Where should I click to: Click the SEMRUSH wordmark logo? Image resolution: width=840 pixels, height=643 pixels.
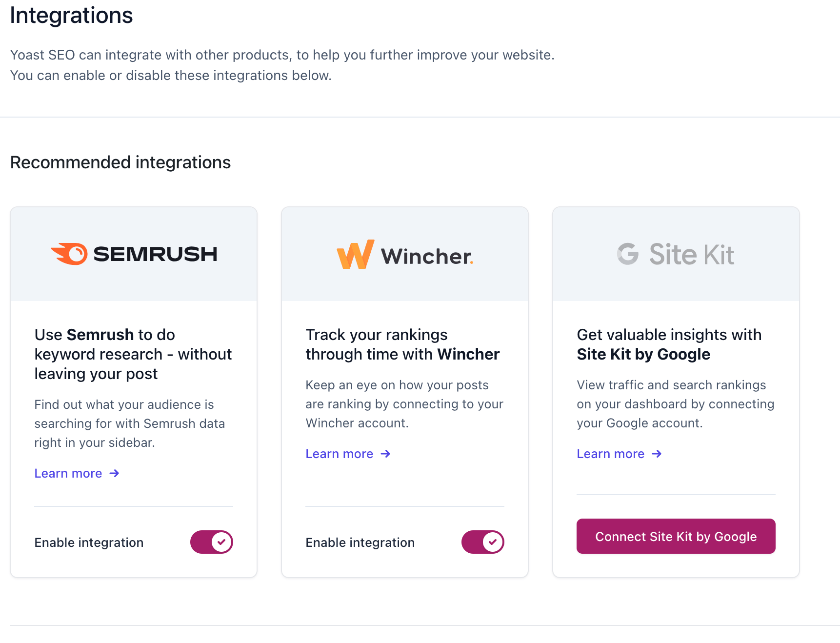[155, 254]
